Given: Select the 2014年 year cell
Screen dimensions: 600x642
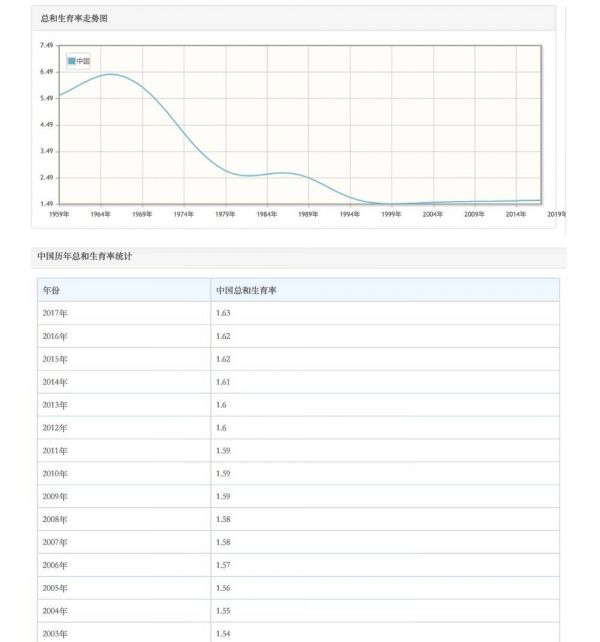Looking at the screenshot, I should coord(55,382).
